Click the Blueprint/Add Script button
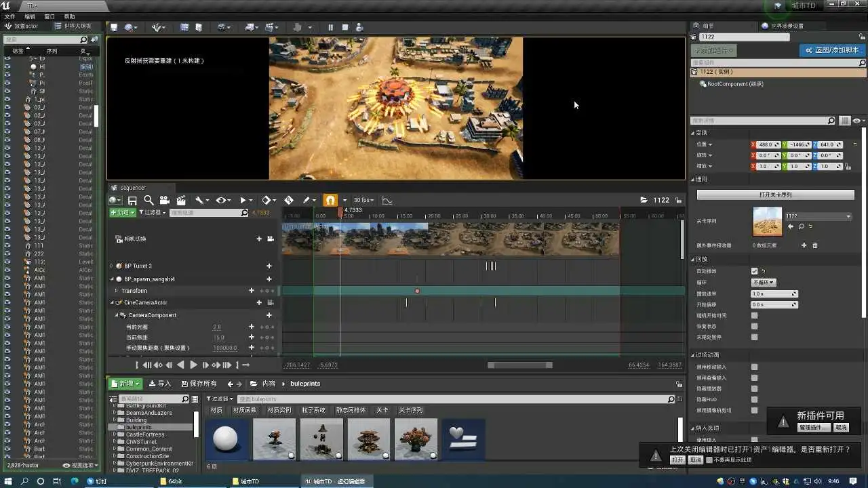Viewport: 868px width, 488px height. click(831, 50)
